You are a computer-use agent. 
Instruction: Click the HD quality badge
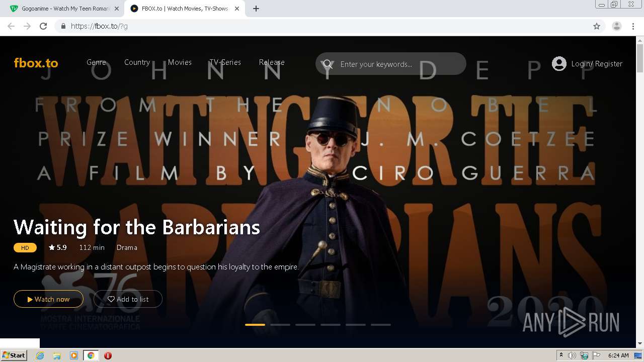coord(25,247)
